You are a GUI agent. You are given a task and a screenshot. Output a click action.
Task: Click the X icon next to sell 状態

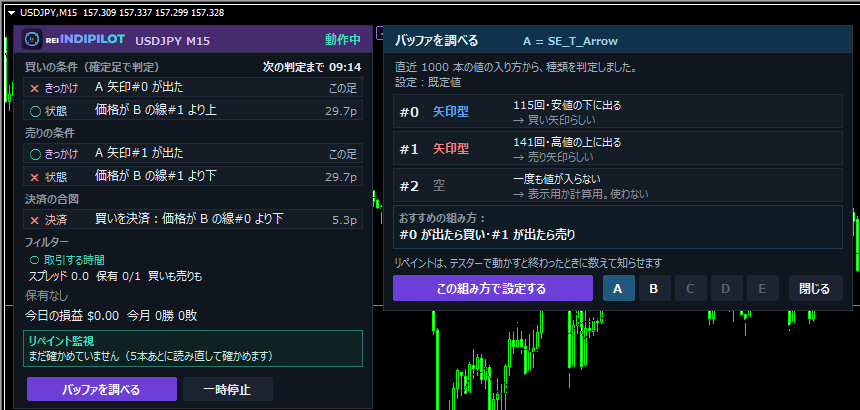pos(35,177)
